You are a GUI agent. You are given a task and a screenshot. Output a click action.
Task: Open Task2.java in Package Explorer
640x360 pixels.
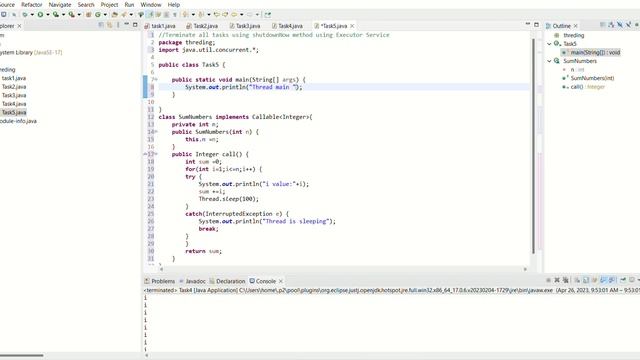pyautogui.click(x=14, y=87)
